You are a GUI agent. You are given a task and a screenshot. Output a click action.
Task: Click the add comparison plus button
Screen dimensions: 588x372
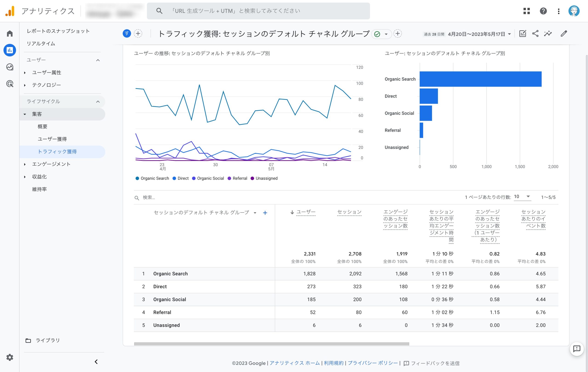pyautogui.click(x=138, y=34)
